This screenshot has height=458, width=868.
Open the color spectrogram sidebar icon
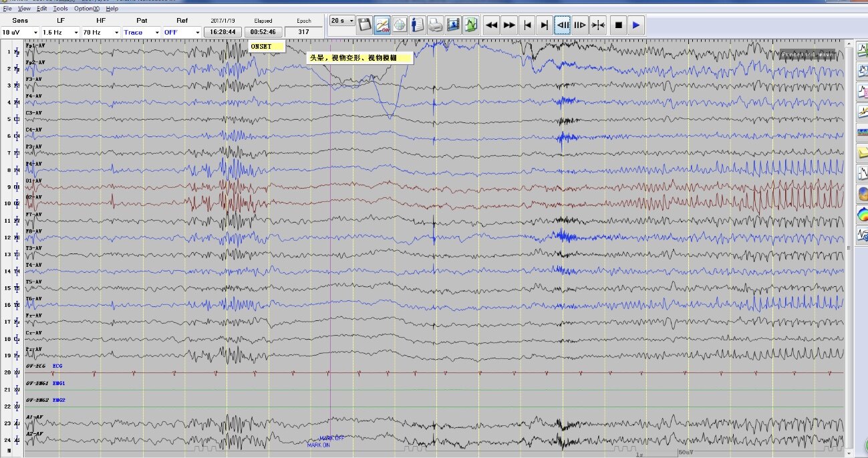[x=862, y=132]
